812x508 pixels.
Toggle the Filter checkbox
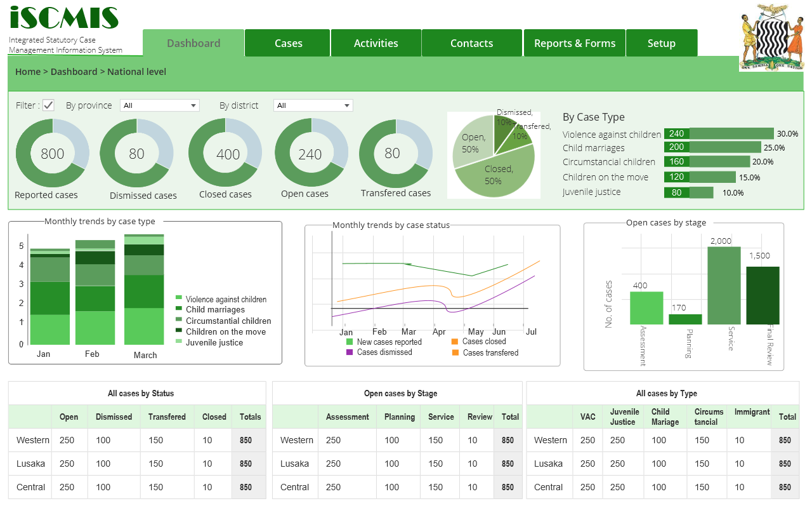(x=48, y=105)
